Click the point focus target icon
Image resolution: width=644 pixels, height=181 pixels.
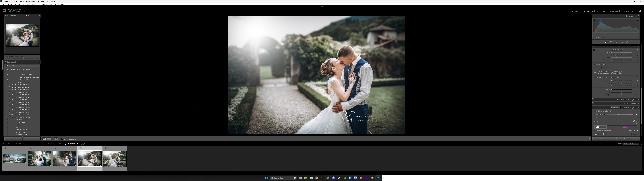[x=637, y=121]
